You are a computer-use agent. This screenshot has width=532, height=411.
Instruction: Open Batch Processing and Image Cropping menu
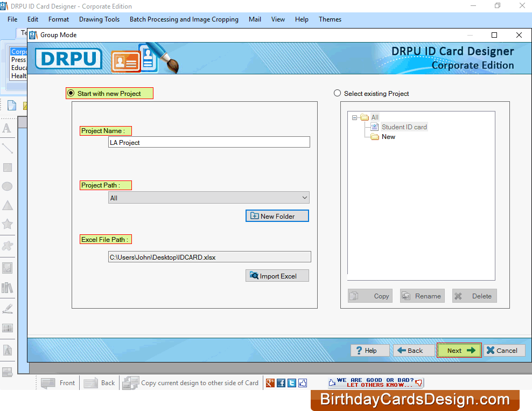[x=184, y=19]
